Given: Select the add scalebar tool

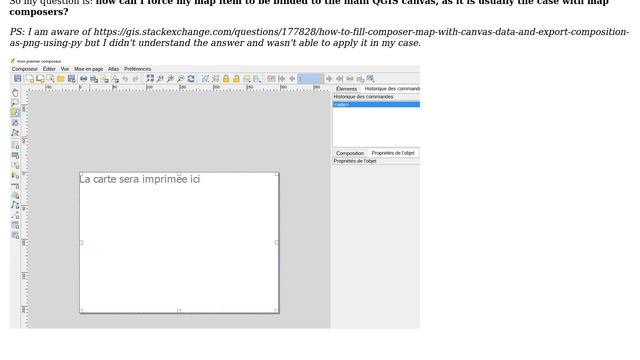Looking at the screenshot, I should 15,186.
